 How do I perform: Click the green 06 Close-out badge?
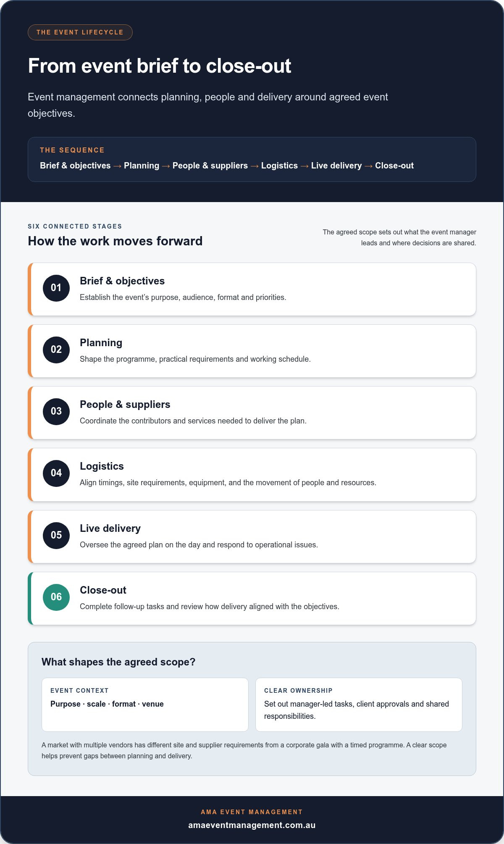(x=56, y=597)
